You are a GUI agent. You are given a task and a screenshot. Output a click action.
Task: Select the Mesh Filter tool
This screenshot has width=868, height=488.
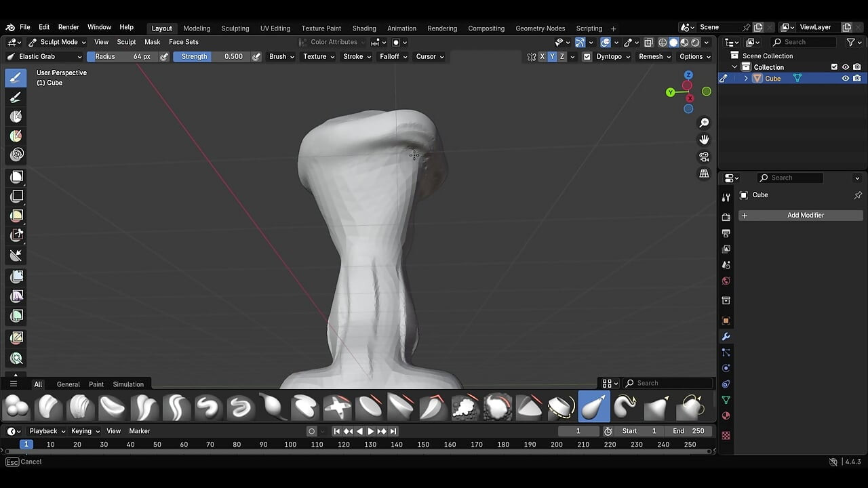click(x=17, y=277)
